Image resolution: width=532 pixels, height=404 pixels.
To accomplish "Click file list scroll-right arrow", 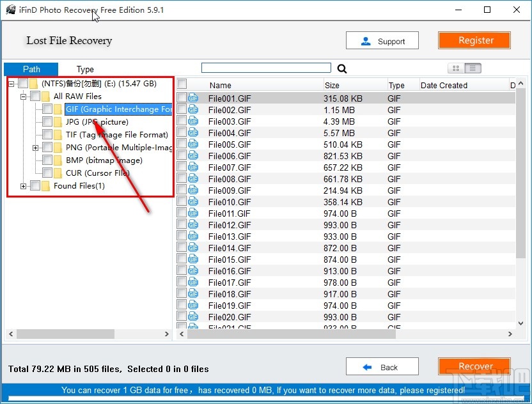I will pyautogui.click(x=510, y=334).
